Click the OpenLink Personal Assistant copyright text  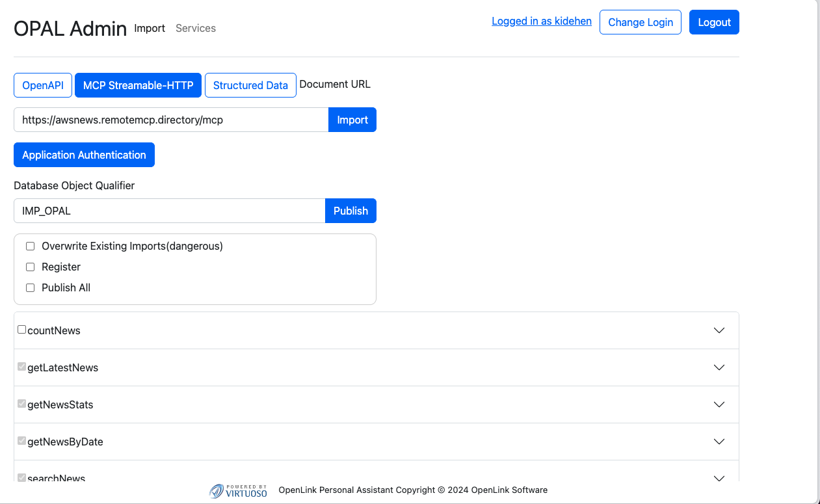tap(413, 490)
